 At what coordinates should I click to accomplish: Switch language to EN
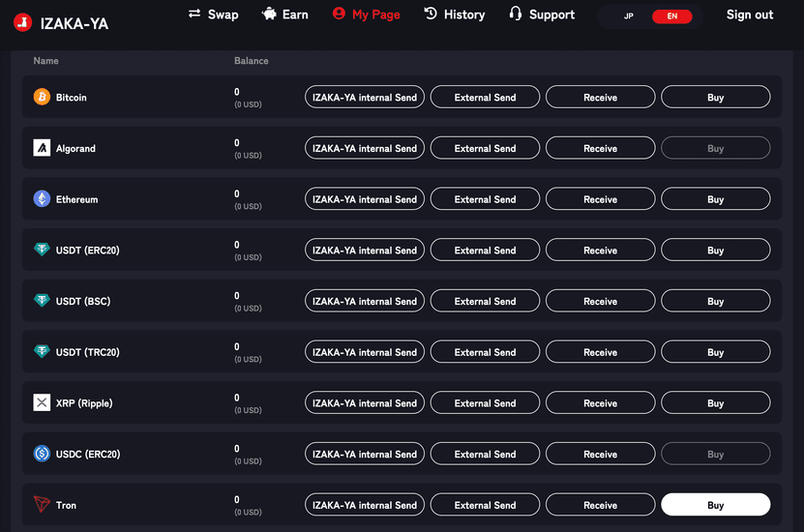coord(672,16)
